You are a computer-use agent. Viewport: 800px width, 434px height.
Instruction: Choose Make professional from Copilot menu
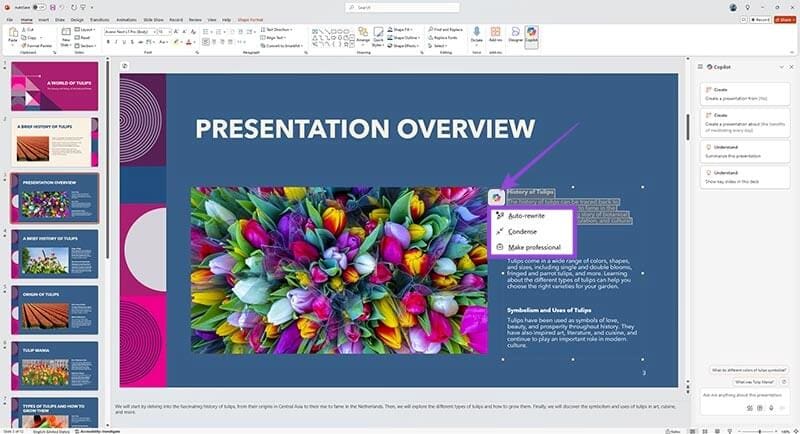[x=534, y=247]
